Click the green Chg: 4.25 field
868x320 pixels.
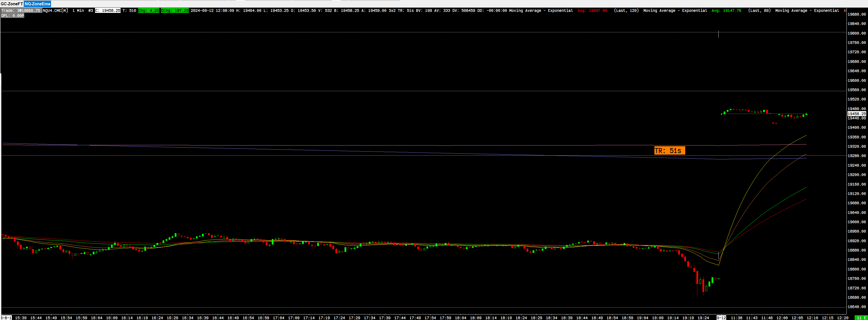tap(149, 11)
